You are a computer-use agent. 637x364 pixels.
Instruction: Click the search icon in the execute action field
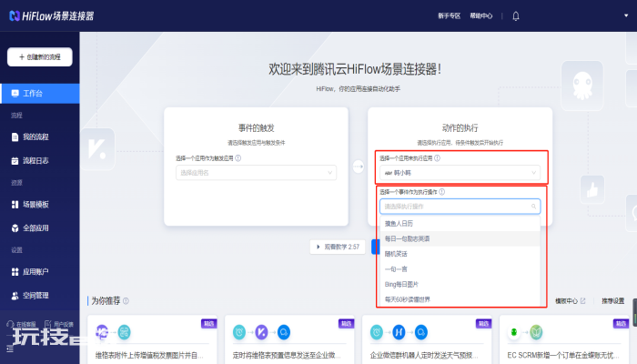click(534, 207)
